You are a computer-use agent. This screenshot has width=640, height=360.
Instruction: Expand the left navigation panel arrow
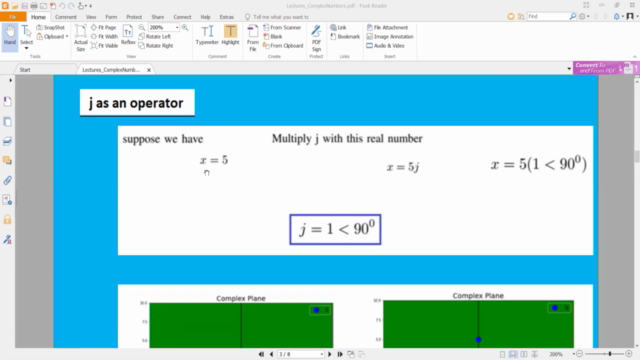(11, 80)
